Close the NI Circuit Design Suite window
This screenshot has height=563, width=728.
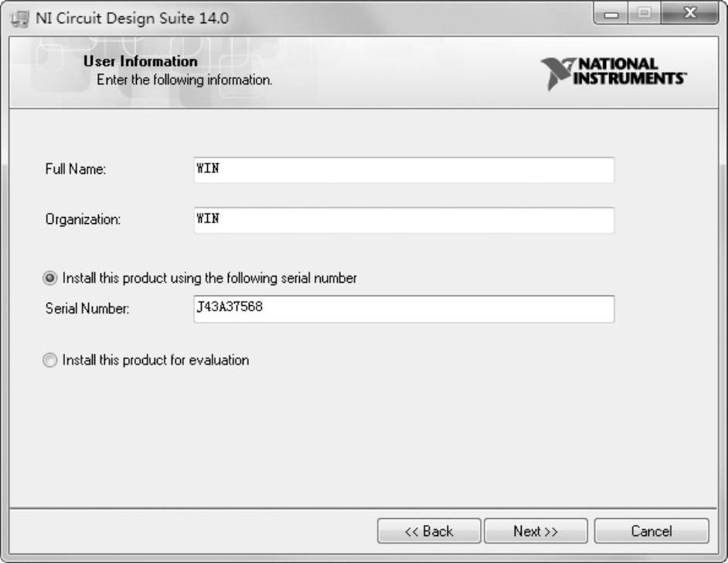(690, 13)
